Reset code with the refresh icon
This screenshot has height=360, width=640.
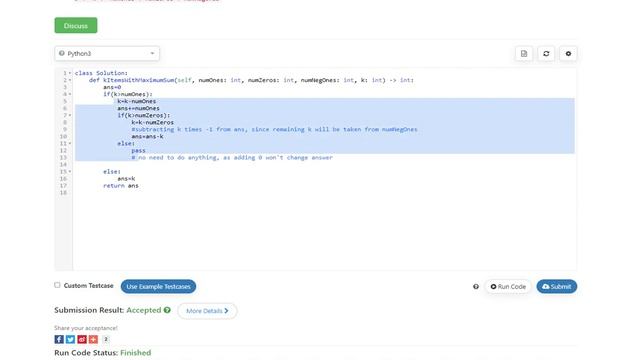pos(546,53)
